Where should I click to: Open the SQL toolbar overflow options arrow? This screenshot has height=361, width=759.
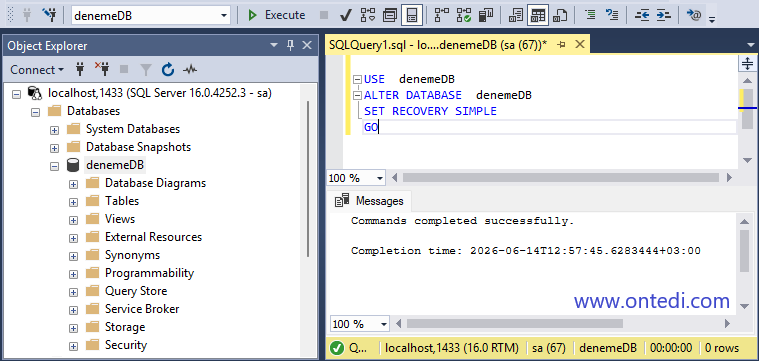click(712, 19)
